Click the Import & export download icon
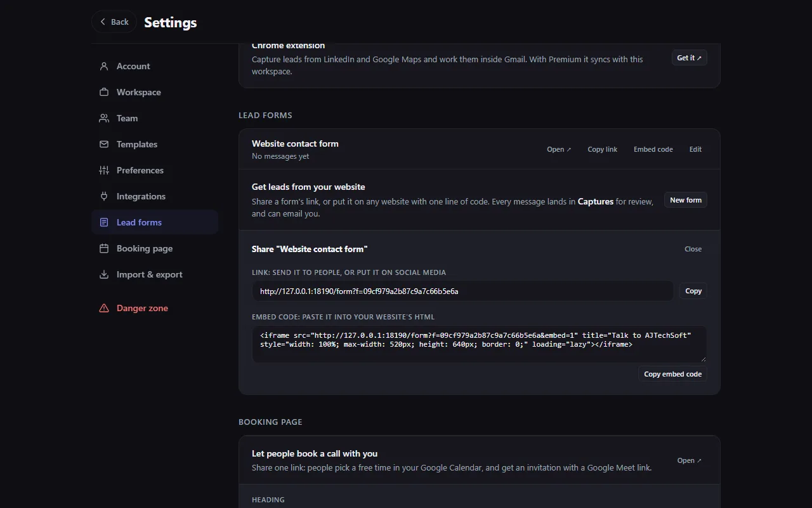This screenshot has height=508, width=812. click(104, 274)
